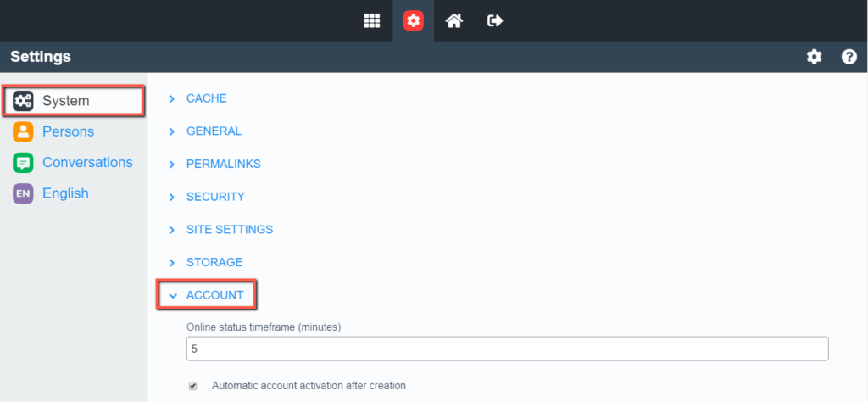Expand the SITE SETTINGS section chevron
The width and height of the screenshot is (868, 402).
coord(171,230)
